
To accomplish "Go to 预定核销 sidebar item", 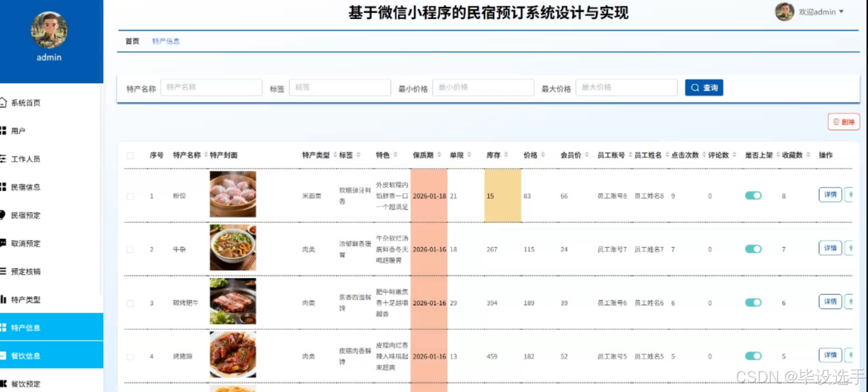I will (x=26, y=272).
